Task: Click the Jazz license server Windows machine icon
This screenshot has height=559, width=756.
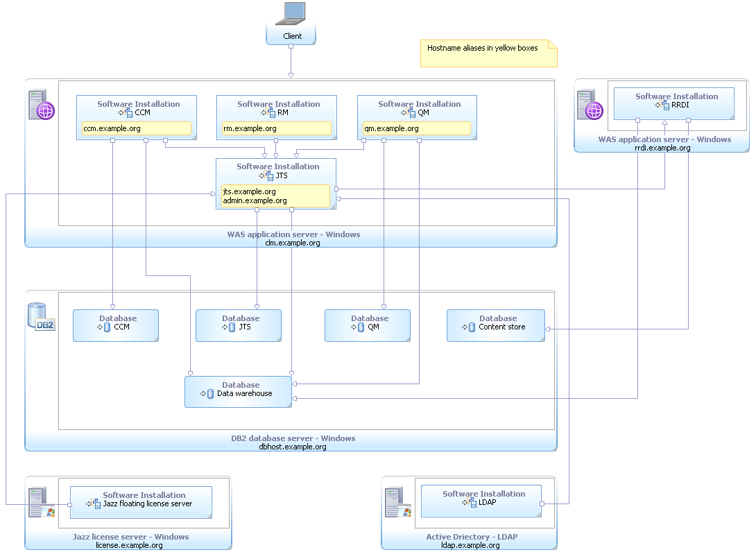Action: [x=41, y=502]
